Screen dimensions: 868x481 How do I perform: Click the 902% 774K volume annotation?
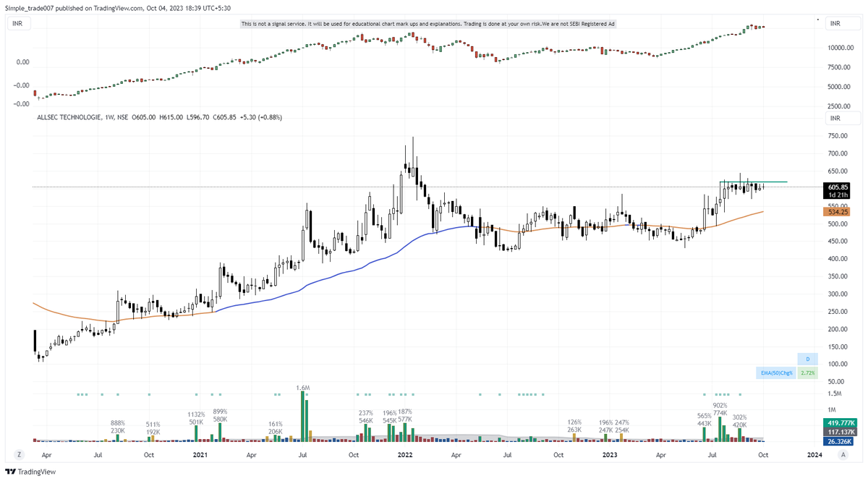click(720, 409)
